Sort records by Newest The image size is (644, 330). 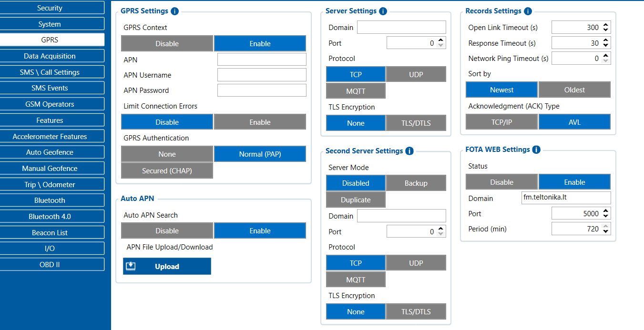coord(501,90)
